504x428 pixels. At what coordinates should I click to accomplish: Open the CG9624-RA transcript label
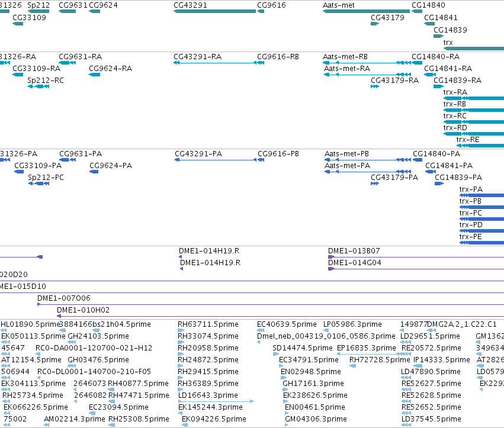[x=111, y=69]
